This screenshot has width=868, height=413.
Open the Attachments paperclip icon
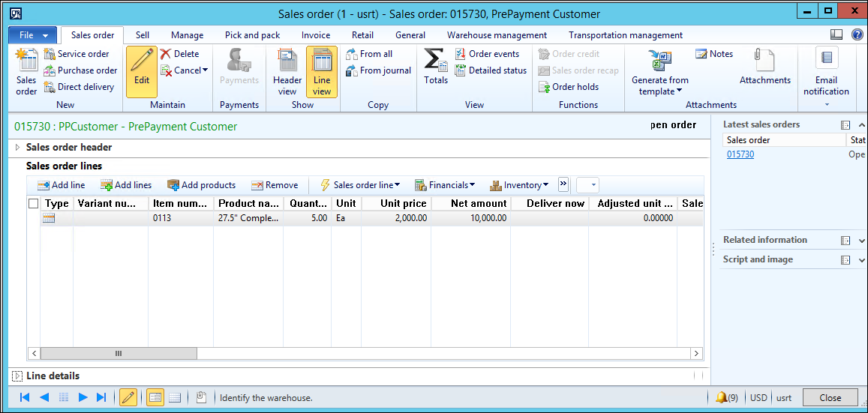(x=764, y=61)
